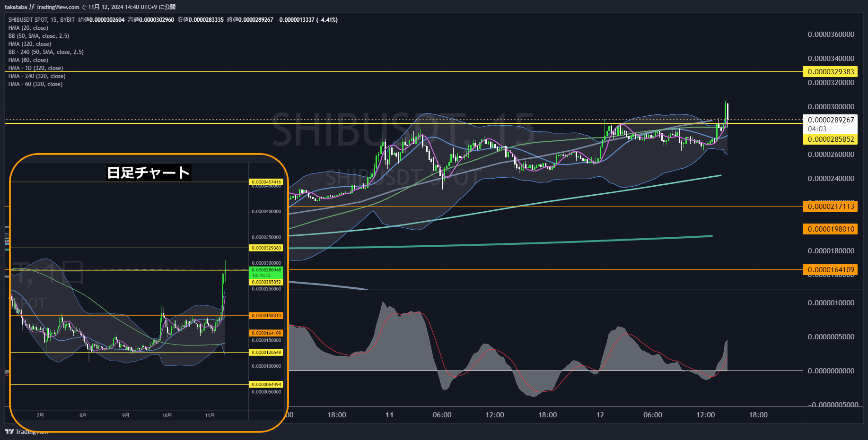Select the HMA (320, close) indicator legend
Screen dimensions: 868x440
tap(30, 44)
